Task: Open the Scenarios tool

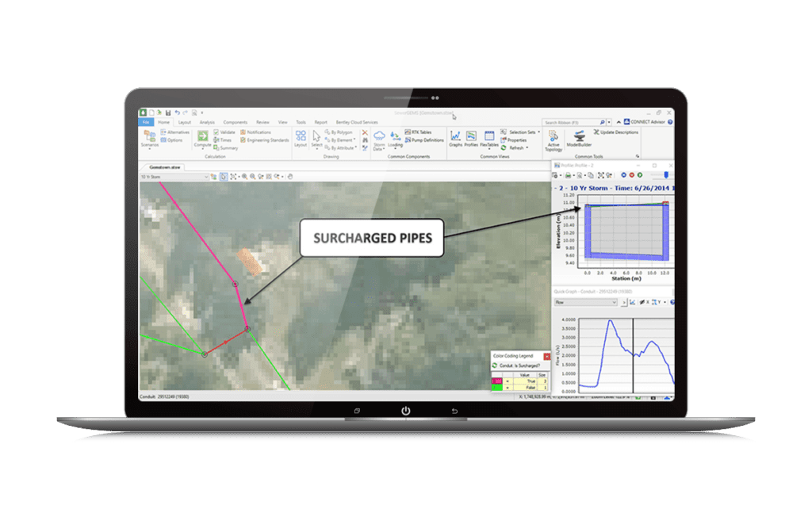Action: 149,139
